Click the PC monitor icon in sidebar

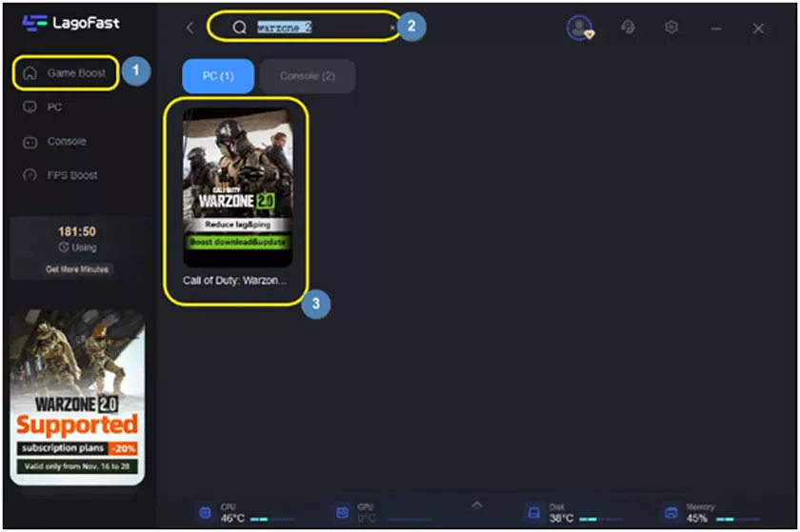point(30,108)
